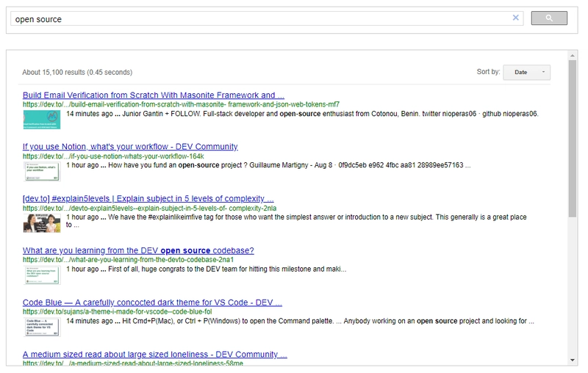Click the 'open source' search input field
Viewport: 588px width, 373px height.
(257, 19)
